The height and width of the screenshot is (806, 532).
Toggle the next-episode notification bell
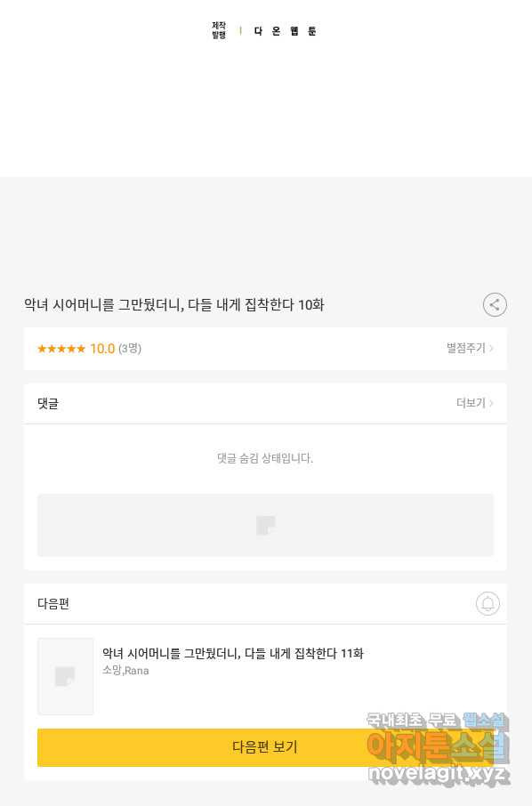(x=488, y=603)
